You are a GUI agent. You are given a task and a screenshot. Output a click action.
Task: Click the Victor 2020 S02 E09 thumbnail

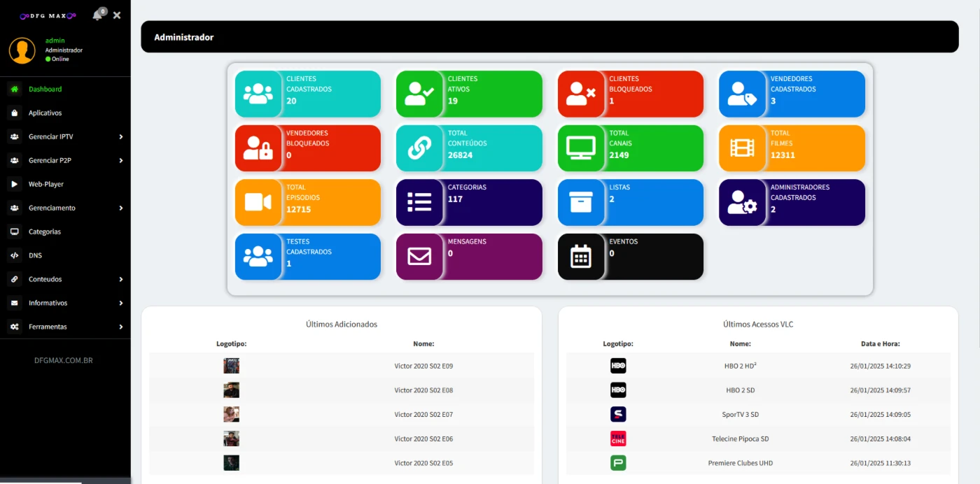tap(231, 366)
